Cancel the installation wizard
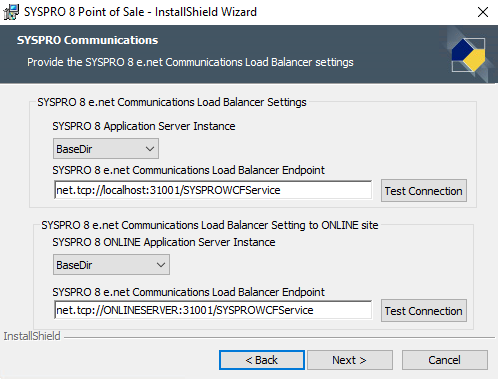The height and width of the screenshot is (379, 498). pos(445,360)
